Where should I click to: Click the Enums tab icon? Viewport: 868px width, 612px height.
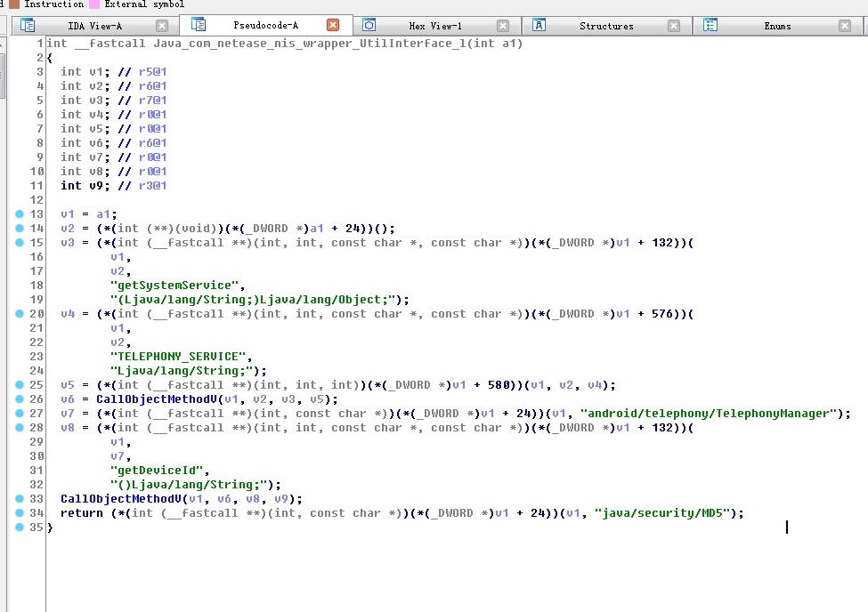(x=710, y=26)
